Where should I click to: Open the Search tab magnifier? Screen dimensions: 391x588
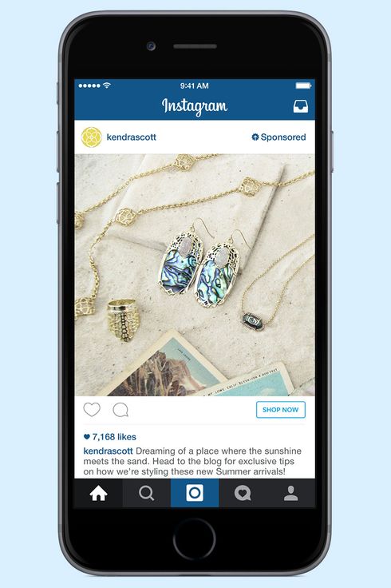point(147,493)
